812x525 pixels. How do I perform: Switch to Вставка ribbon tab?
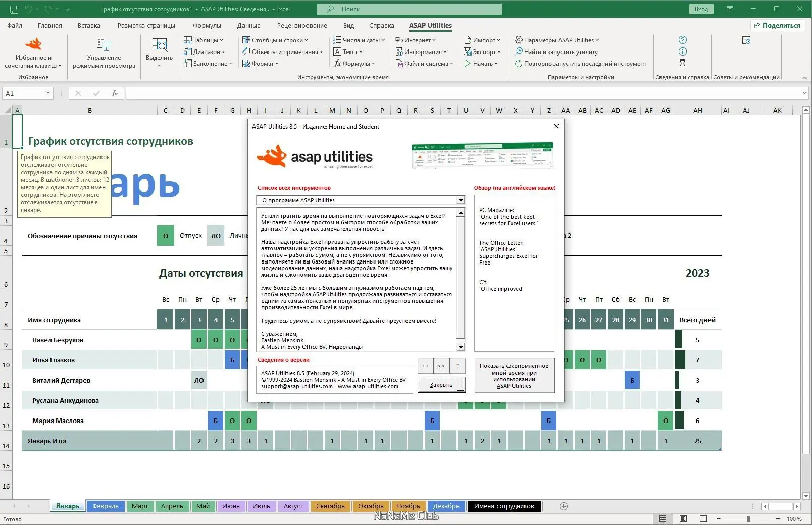[x=89, y=25]
